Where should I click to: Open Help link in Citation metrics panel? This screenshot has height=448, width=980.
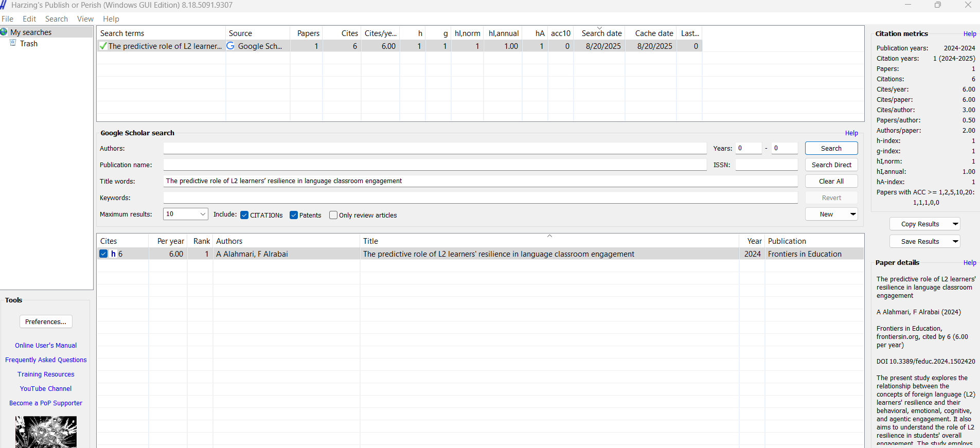pyautogui.click(x=970, y=34)
